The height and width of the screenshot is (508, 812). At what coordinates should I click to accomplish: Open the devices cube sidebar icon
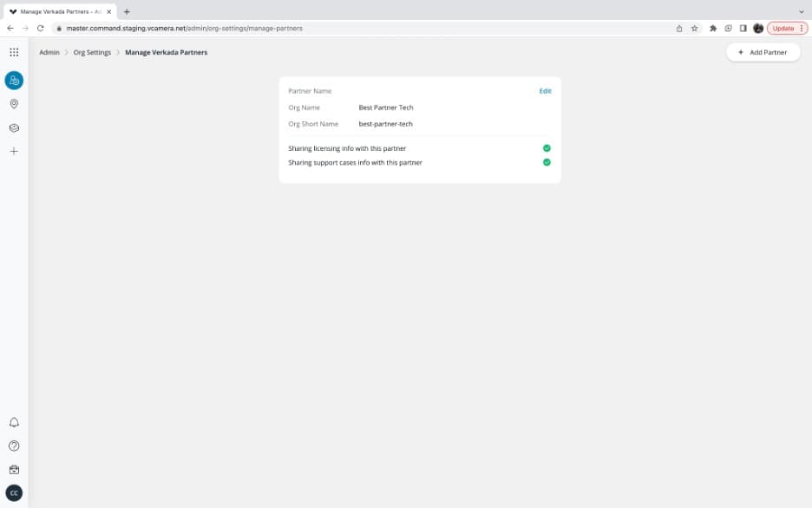(14, 127)
